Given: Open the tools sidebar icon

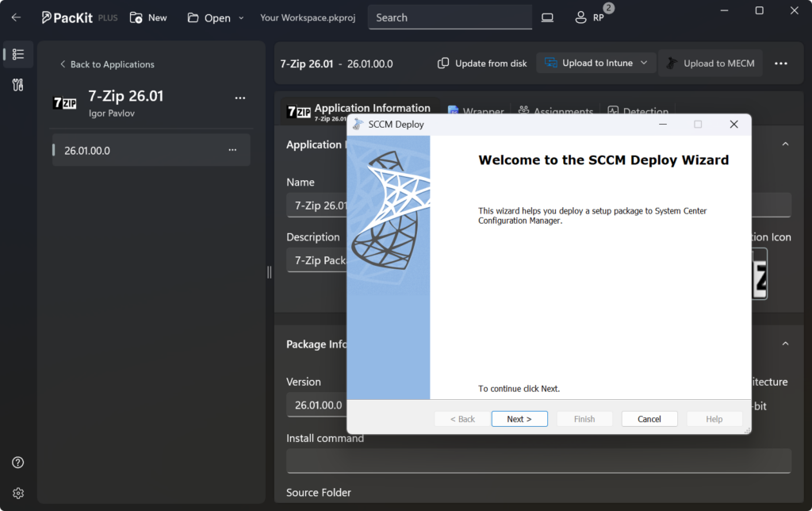Looking at the screenshot, I should (x=18, y=85).
